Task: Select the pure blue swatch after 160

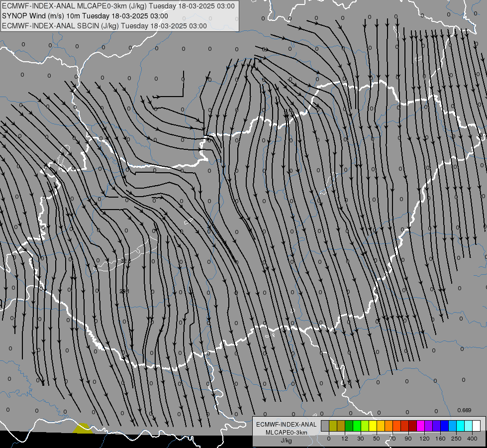Action: (x=444, y=426)
